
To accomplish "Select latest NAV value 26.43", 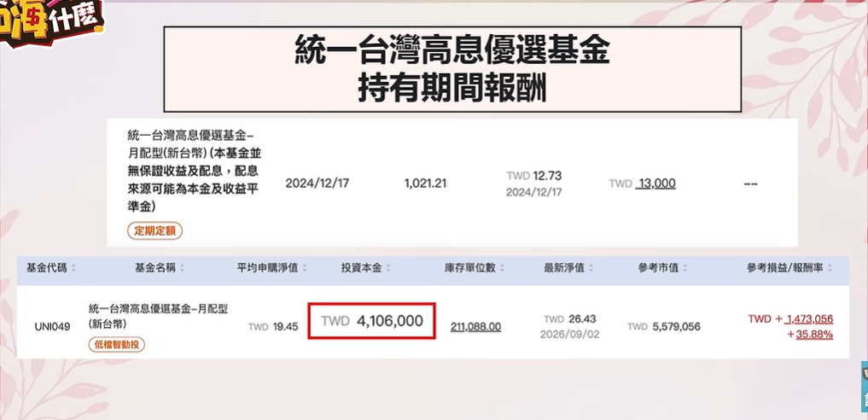I will point(584,318).
